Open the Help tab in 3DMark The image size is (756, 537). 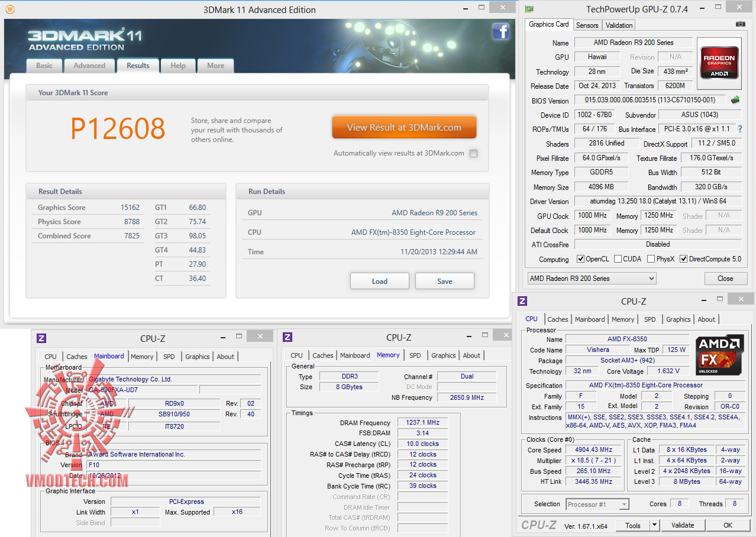178,66
